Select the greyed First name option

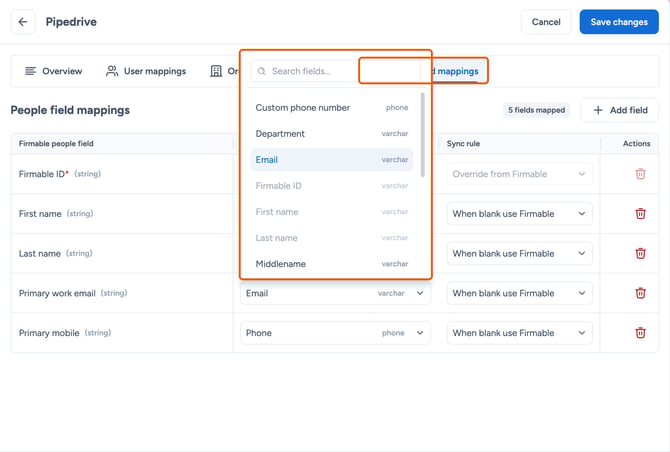[332, 212]
